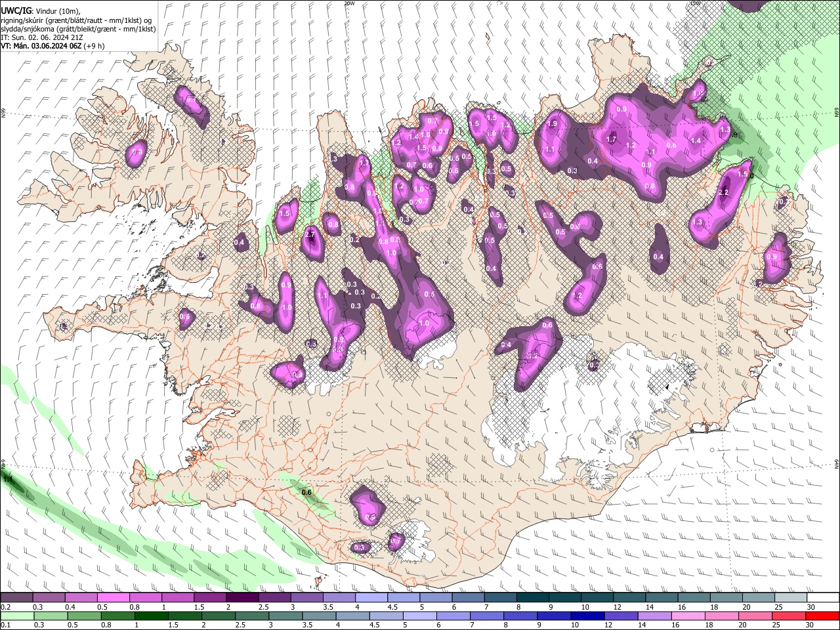Viewport: 840px width, 630px height.
Task: Click the 2.7 precipitation value on the map
Action: 311,235
